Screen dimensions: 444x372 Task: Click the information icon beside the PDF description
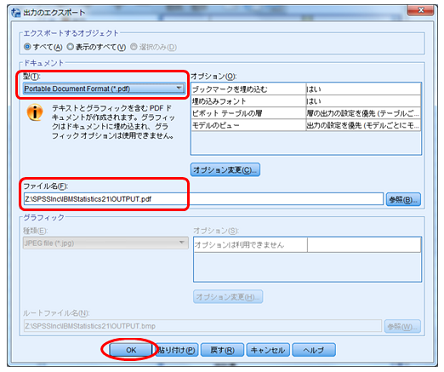[35, 112]
